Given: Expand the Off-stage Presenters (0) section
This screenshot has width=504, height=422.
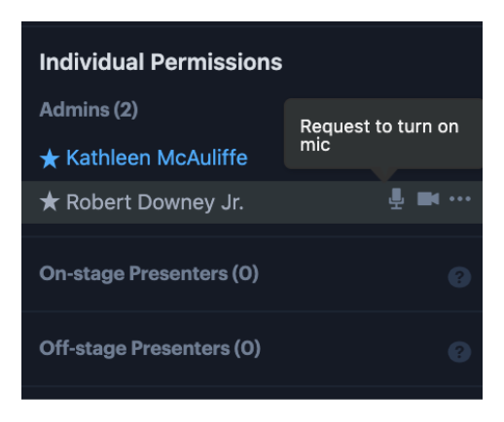Looking at the screenshot, I should 150,349.
